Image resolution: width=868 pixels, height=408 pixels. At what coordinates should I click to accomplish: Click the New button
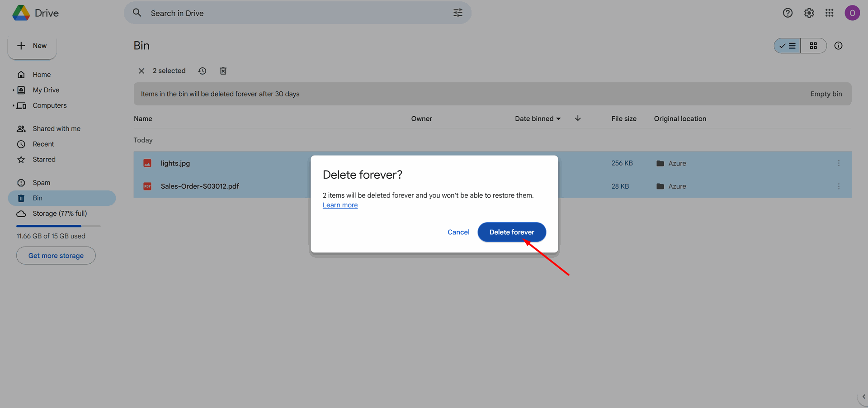(x=32, y=46)
